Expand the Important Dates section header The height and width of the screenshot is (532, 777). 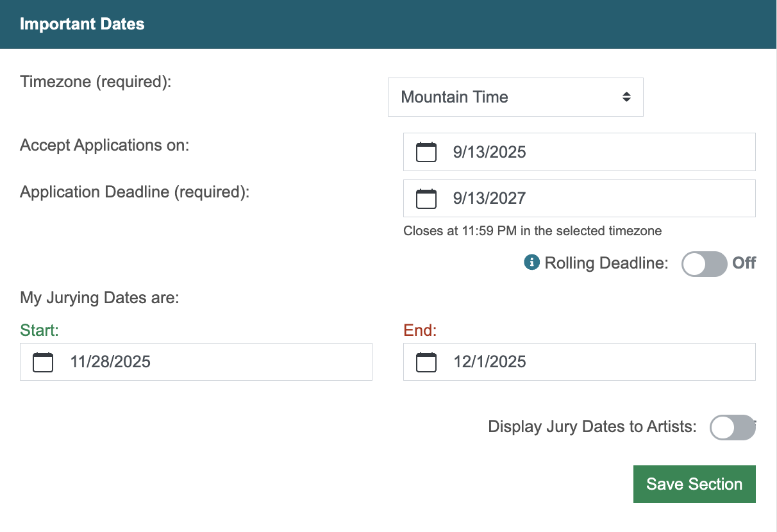[x=82, y=24]
